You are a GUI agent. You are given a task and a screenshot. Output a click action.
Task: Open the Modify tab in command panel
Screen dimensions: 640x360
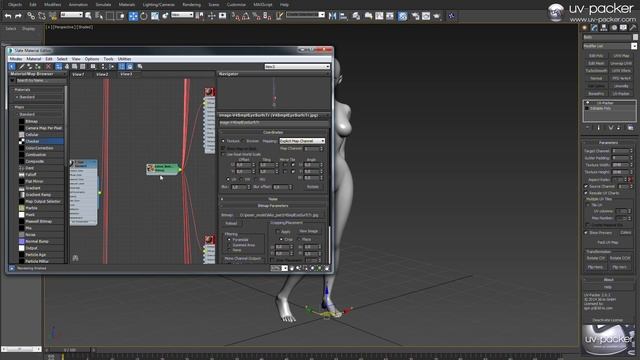594,28
